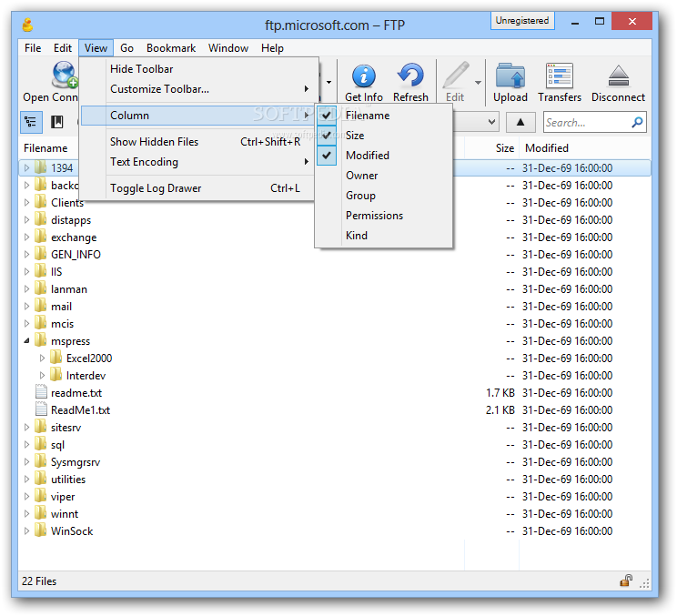Enable the Permissions column
Image resolution: width=677 pixels, height=616 pixels.
(384, 216)
